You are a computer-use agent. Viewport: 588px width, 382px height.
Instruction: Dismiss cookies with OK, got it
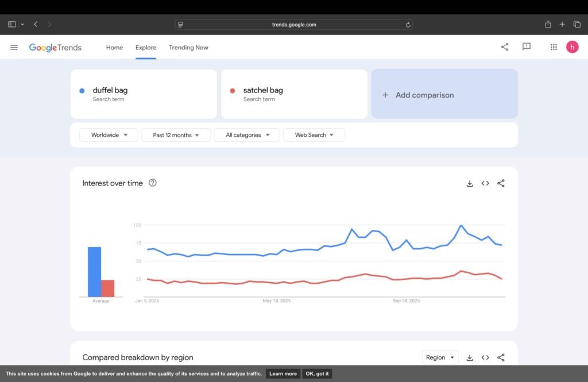click(x=317, y=373)
